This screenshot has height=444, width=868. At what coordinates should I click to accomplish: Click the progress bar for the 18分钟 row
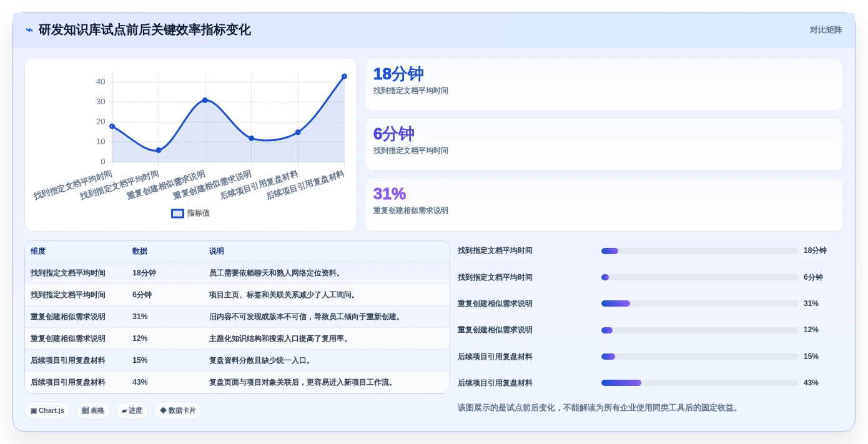pyautogui.click(x=699, y=251)
